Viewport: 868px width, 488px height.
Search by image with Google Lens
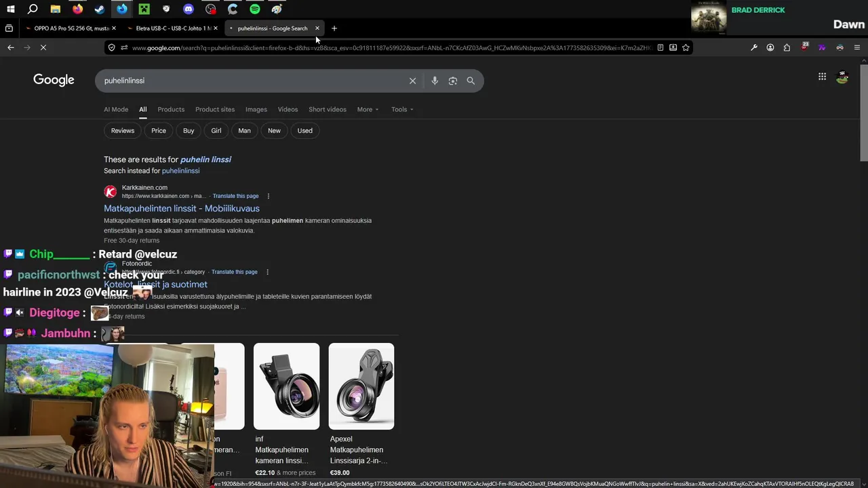[452, 81]
